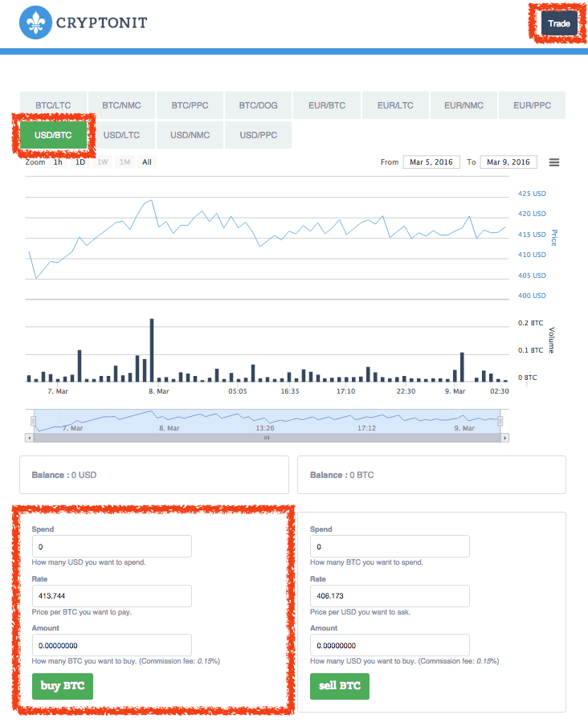The height and width of the screenshot is (723, 588).
Task: Click the Balance : 0 BTC text
Action: [x=341, y=475]
